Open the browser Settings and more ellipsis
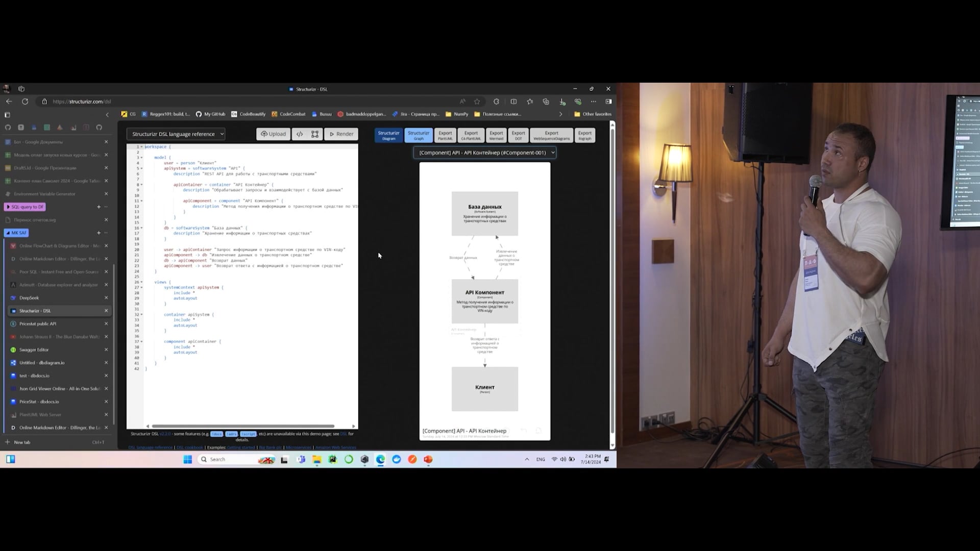980x551 pixels. (x=593, y=102)
